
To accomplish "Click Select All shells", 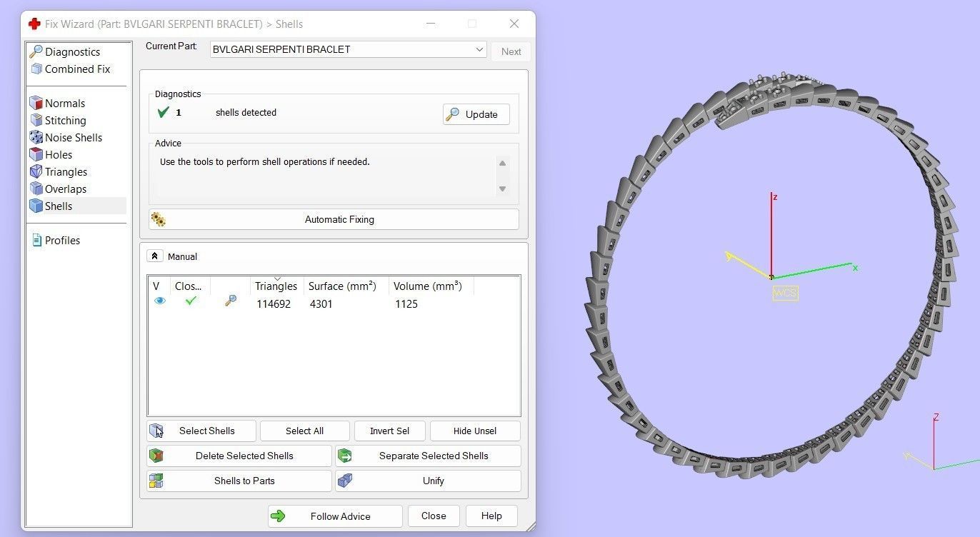I will (x=304, y=431).
